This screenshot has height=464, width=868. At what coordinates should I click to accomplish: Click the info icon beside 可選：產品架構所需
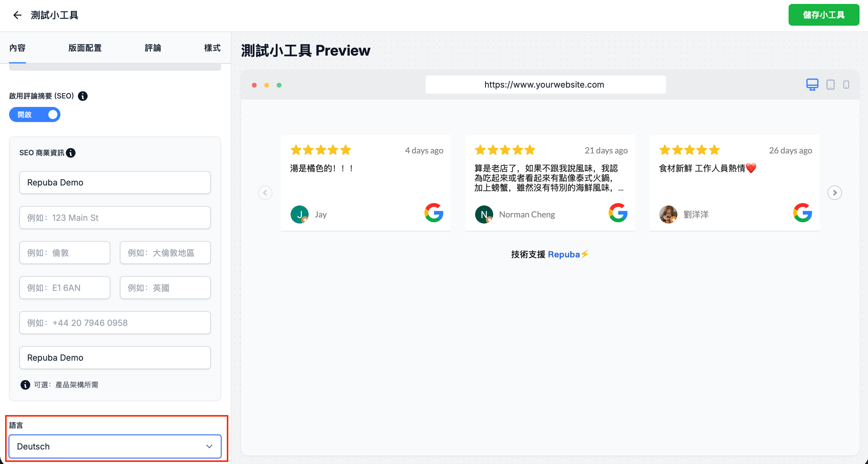(x=25, y=385)
